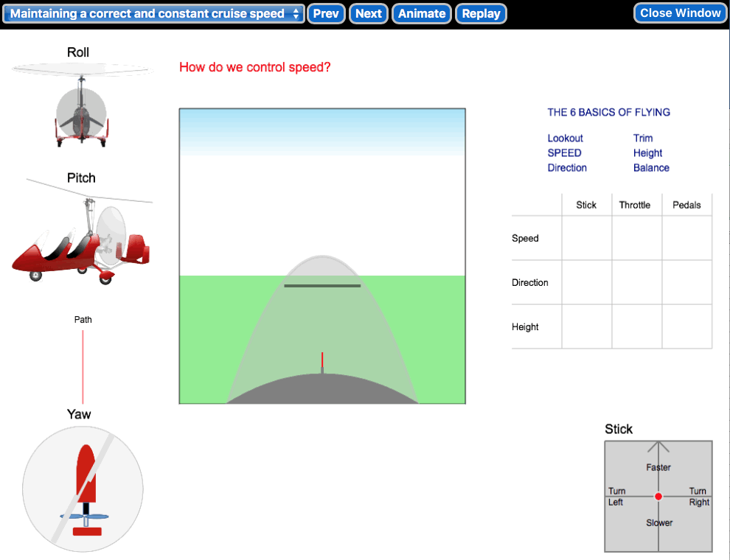Select Lookout in the 6 basics list
The image size is (730, 560).
click(565, 139)
